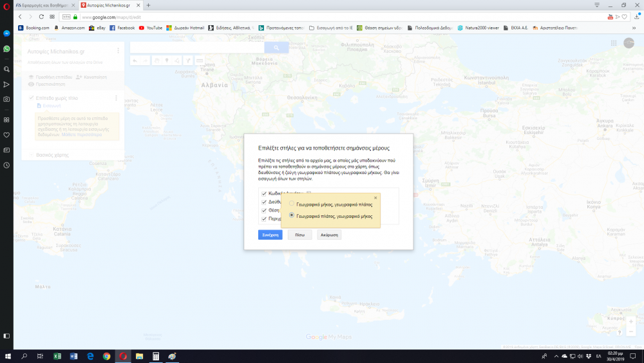Open Opera sidebar snapshot camera
This screenshot has height=363, width=644.
click(6, 99)
